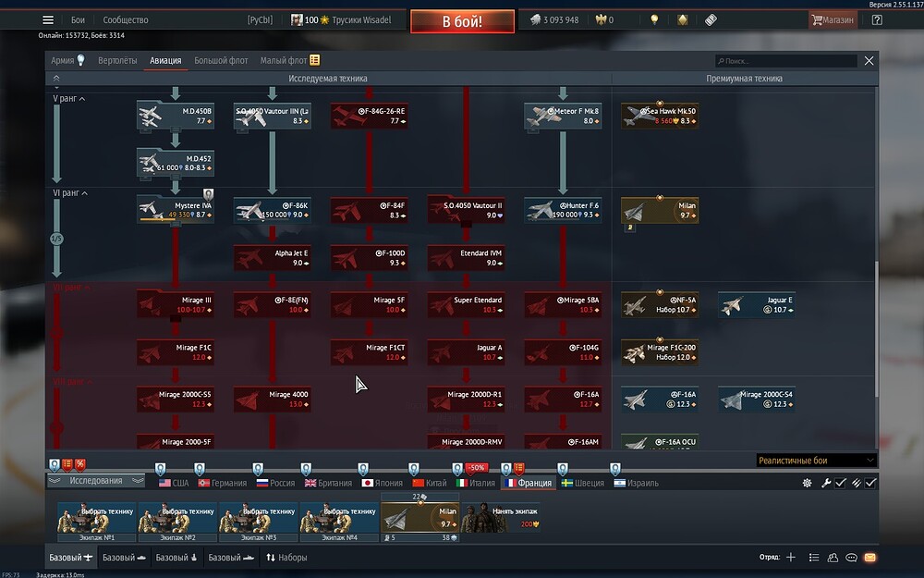This screenshot has width=924, height=578.
Task: Collapse the VIII ранг section
Action: 73,382
